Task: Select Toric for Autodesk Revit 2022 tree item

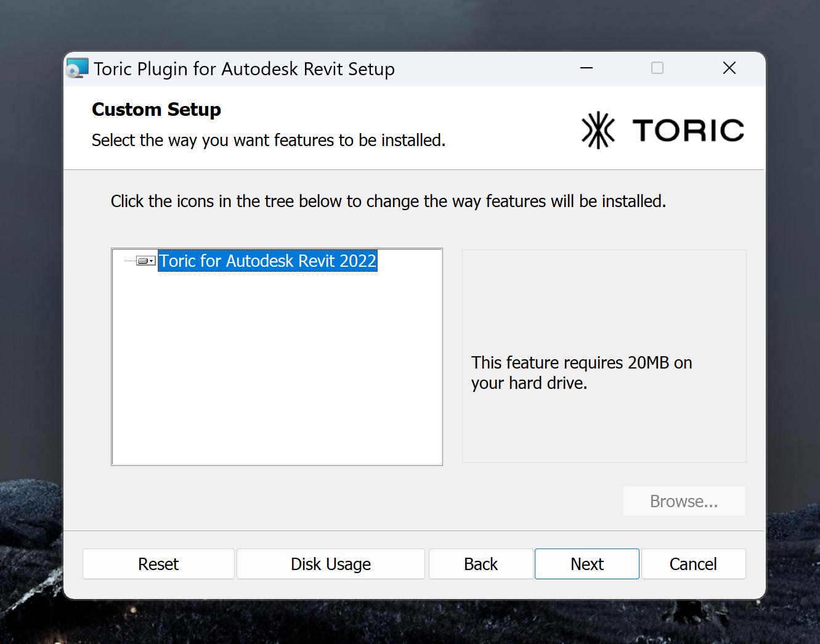Action: point(267,261)
